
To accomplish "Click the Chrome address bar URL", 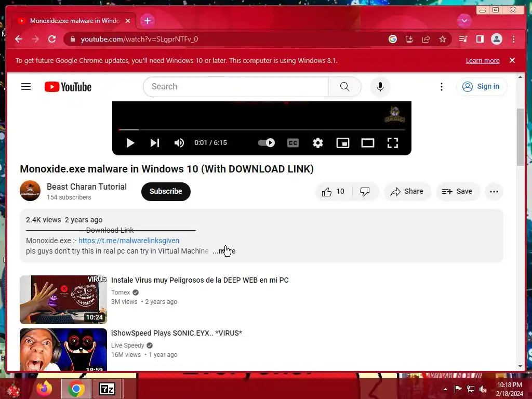I will tap(139, 39).
